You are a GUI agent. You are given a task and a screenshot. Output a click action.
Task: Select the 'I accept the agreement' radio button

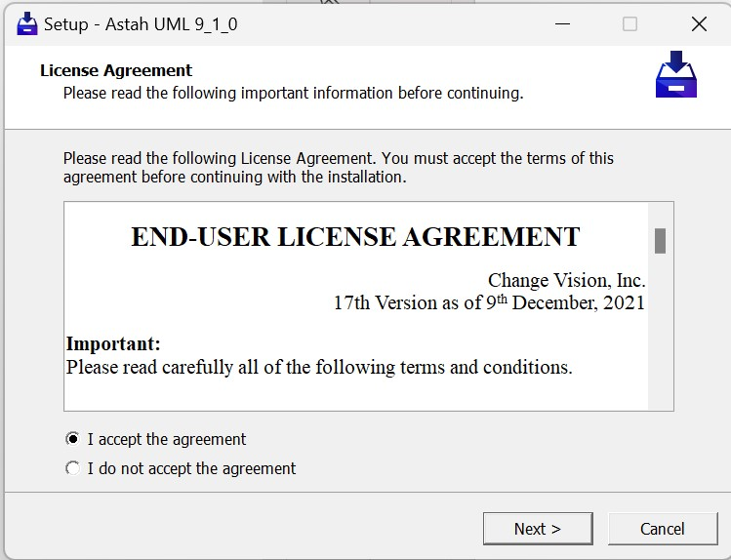pos(72,439)
